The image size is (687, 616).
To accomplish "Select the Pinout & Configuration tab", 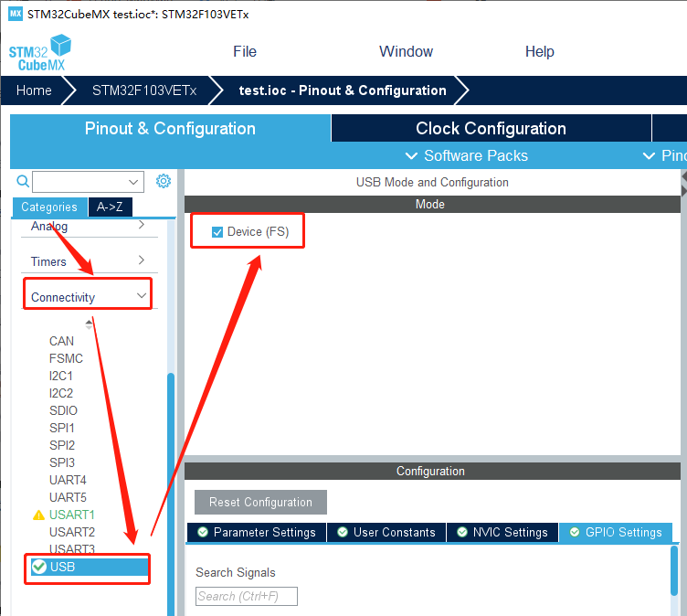I will pos(170,129).
